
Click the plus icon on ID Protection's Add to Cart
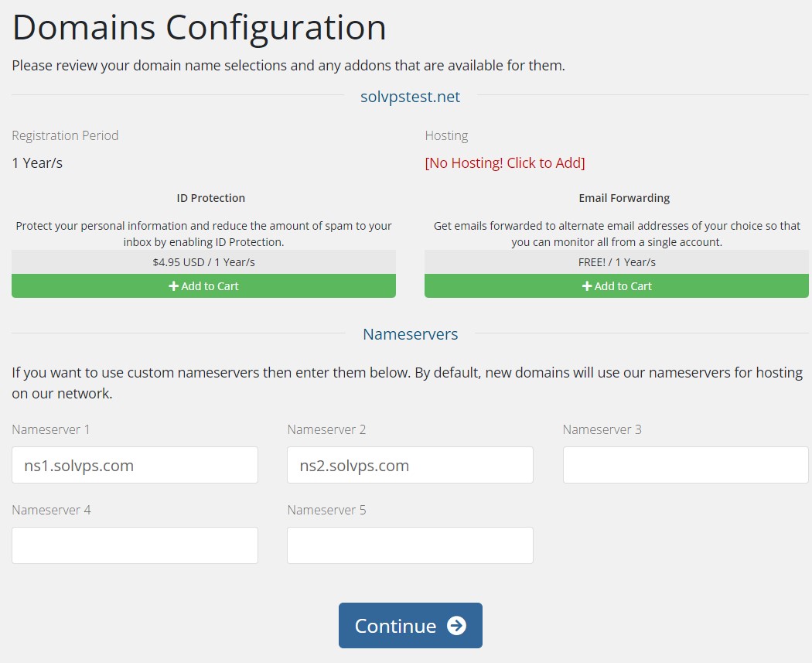point(173,286)
